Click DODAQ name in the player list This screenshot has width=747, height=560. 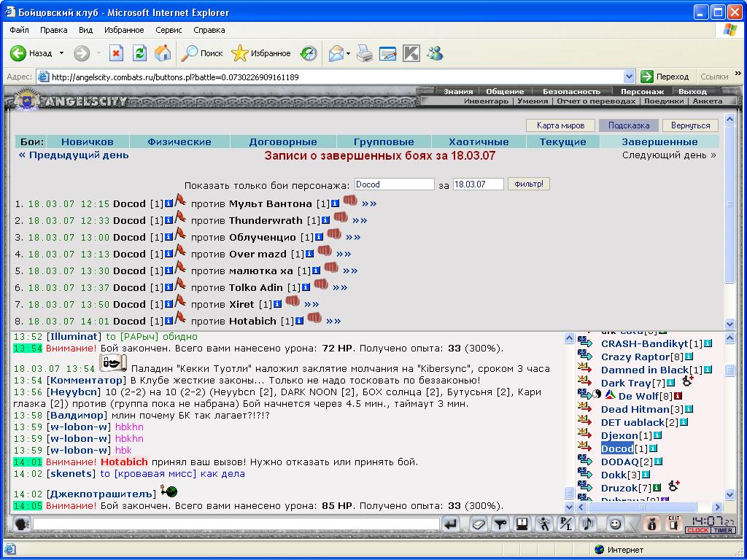[619, 462]
